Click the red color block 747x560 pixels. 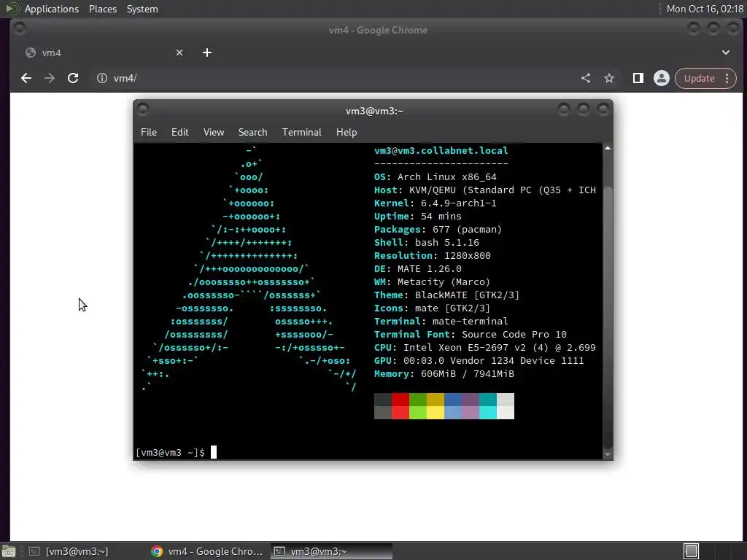400,406
